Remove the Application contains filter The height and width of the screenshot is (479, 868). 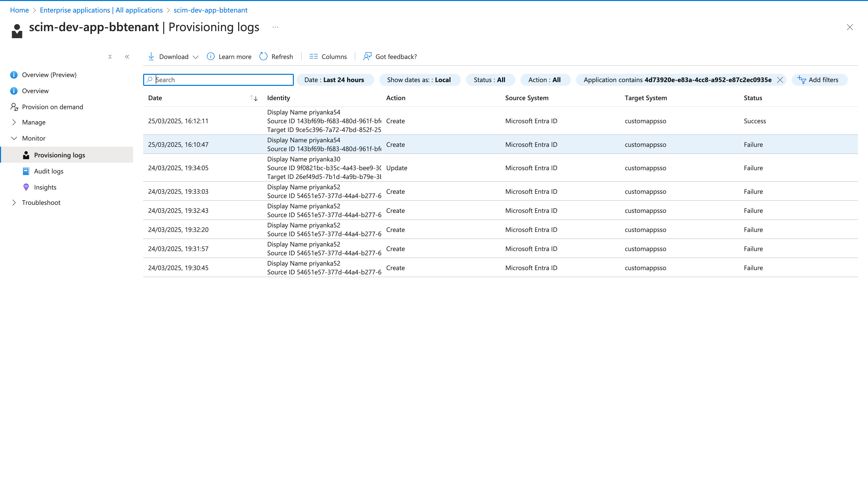click(780, 80)
